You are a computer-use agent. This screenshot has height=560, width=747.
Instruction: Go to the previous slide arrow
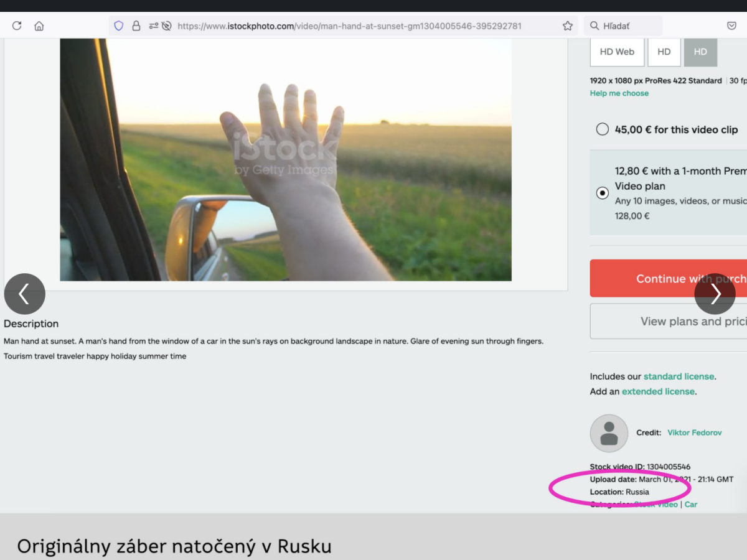point(25,294)
